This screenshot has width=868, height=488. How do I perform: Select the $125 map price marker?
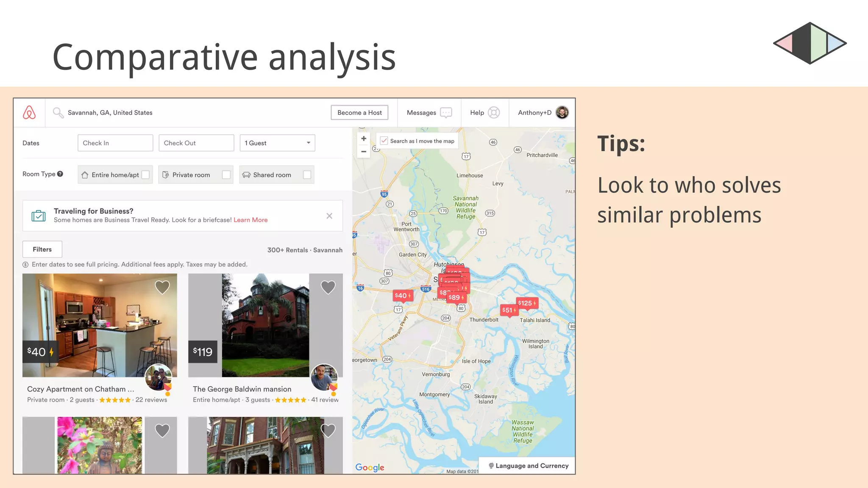coord(527,303)
